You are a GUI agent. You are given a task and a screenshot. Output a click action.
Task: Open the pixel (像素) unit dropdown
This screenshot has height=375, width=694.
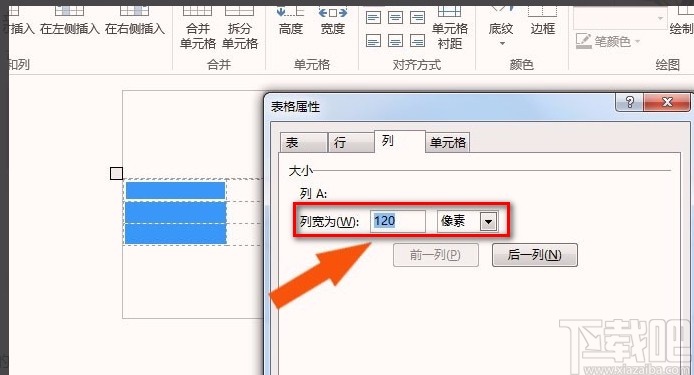[x=488, y=221]
